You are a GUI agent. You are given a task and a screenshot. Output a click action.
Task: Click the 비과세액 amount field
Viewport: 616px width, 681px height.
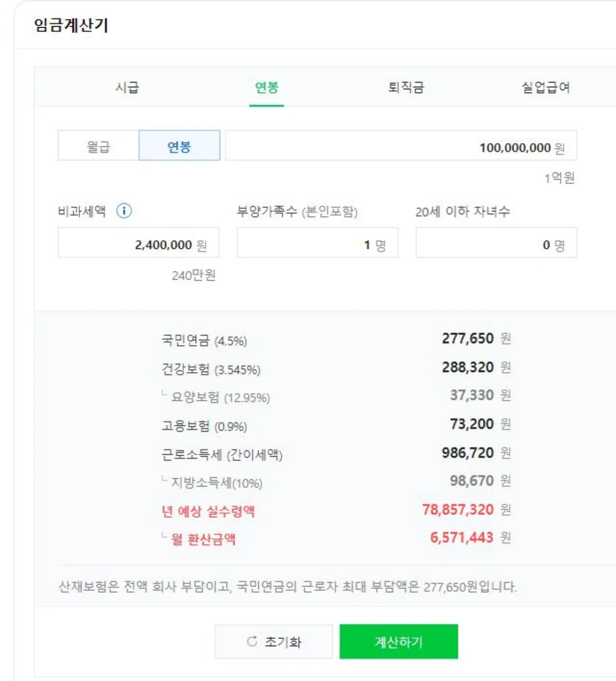139,243
